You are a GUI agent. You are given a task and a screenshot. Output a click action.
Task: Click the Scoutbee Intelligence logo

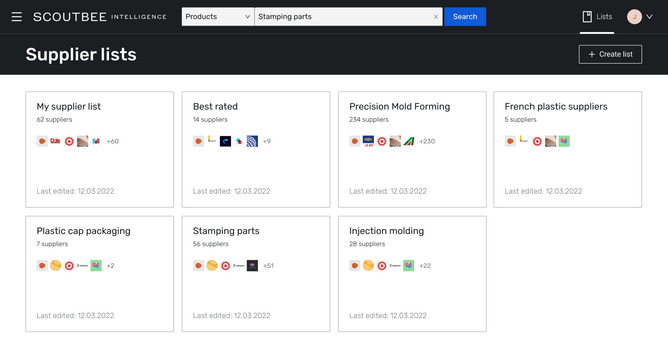click(100, 17)
